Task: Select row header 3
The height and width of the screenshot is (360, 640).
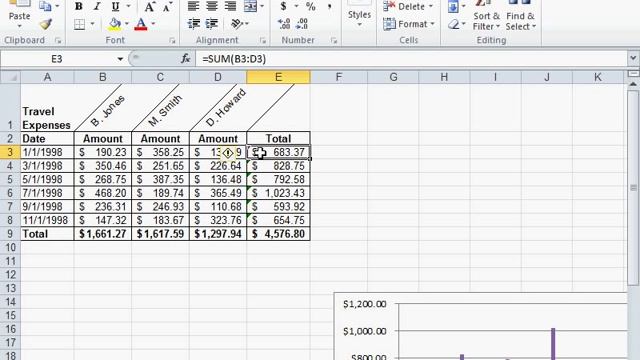Action: [10, 152]
